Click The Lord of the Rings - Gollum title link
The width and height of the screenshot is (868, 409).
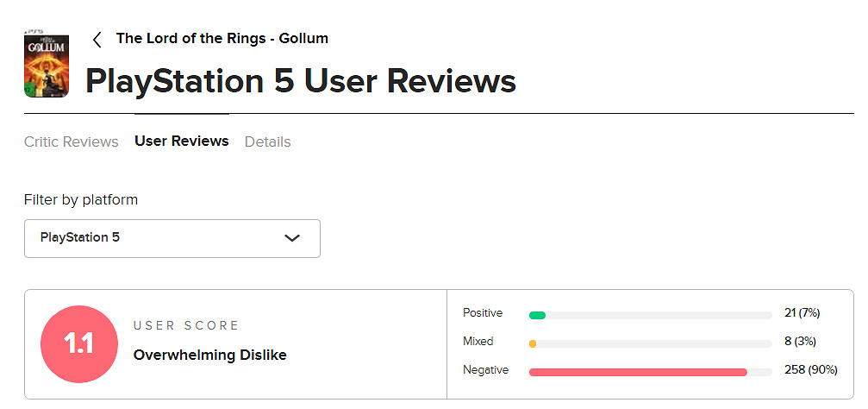pos(222,39)
